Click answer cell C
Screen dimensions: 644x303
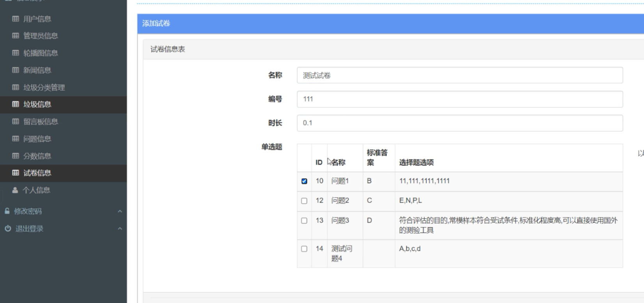click(369, 201)
